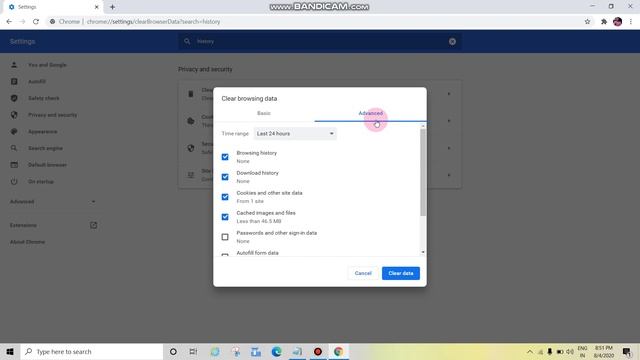The image size is (640, 360).
Task: Enable Passwords and other sign-in data checkbox
Action: [x=225, y=237]
